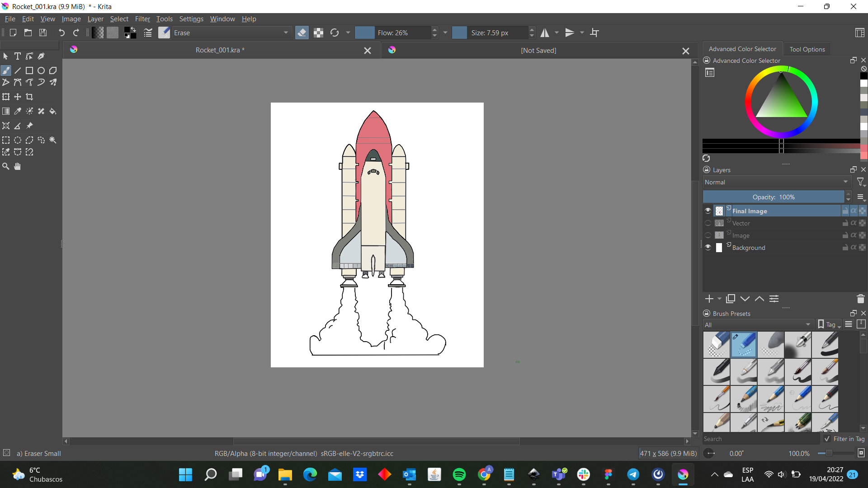Select the Zoom tool
The image size is (868, 488).
[6, 166]
